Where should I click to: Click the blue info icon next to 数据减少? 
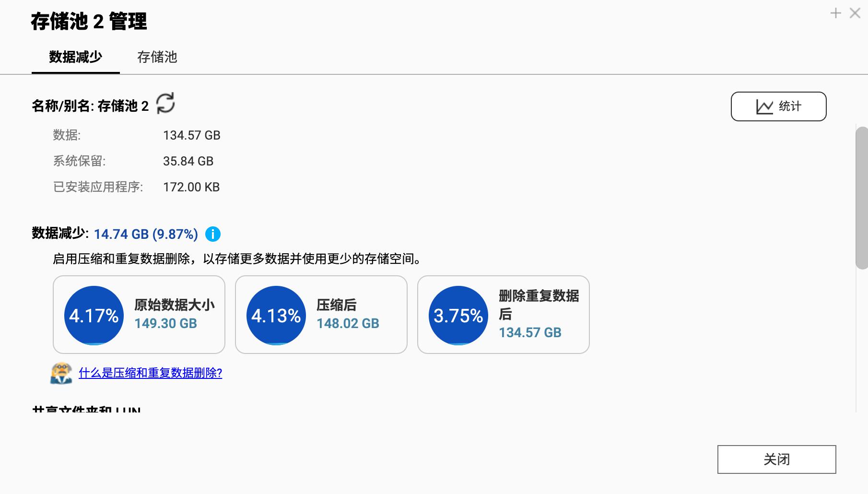click(213, 234)
